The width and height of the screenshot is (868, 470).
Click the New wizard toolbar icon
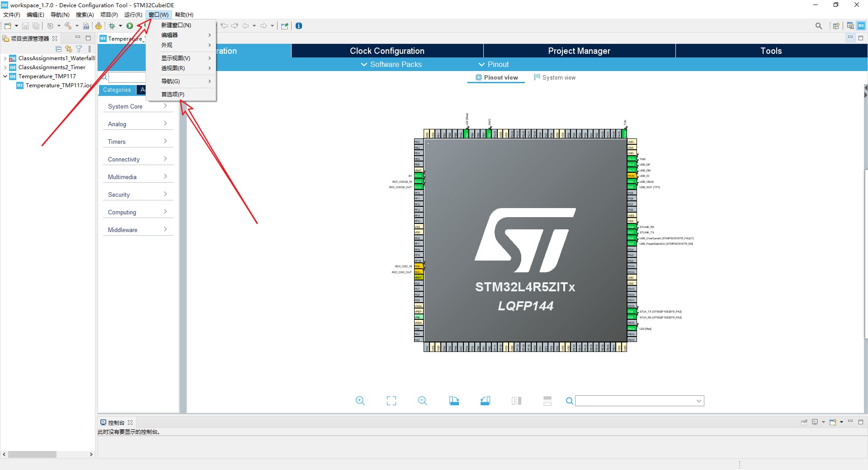(x=8, y=26)
